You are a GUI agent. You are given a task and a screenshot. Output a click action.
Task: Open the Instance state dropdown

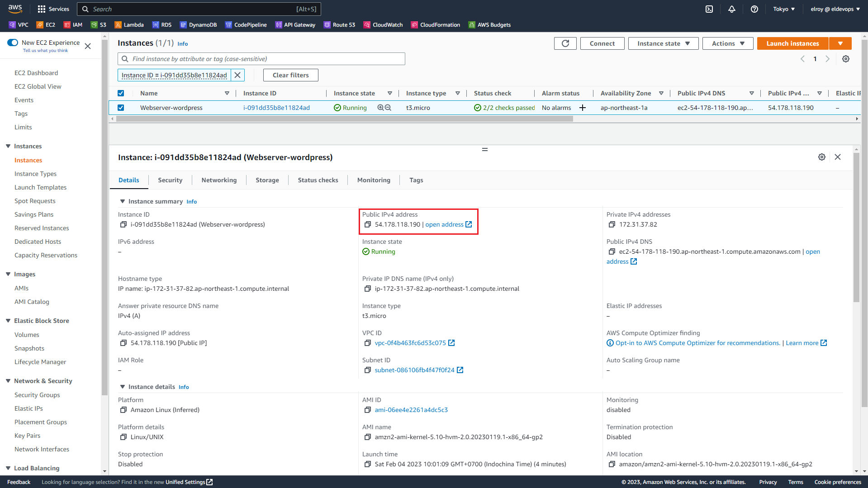[664, 43]
